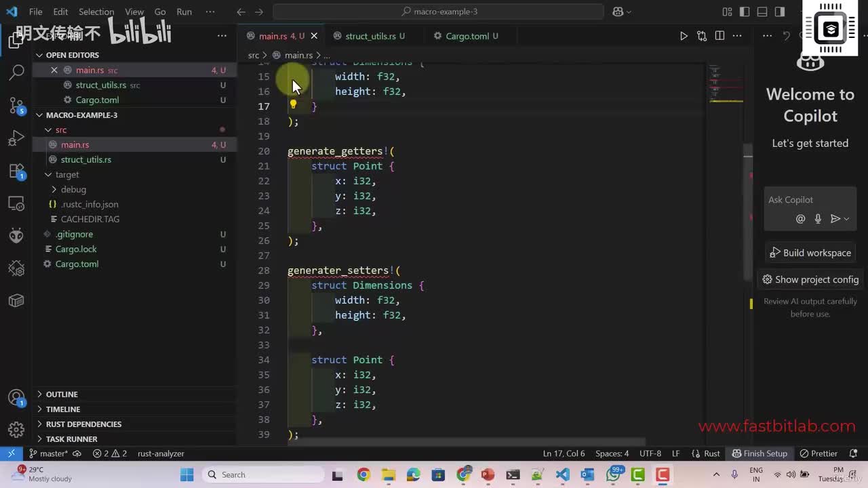Click the Split Editor Right icon
This screenshot has width=868, height=488.
pos(719,36)
